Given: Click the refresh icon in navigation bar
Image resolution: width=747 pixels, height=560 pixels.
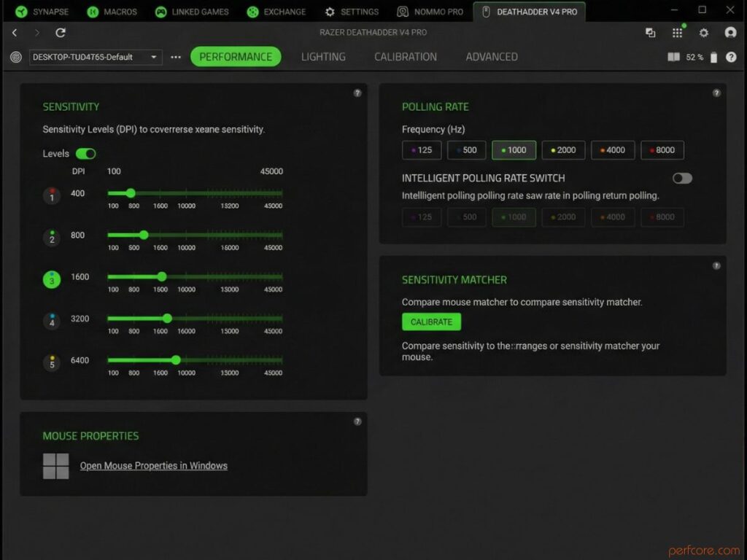Looking at the screenshot, I should click(x=61, y=33).
